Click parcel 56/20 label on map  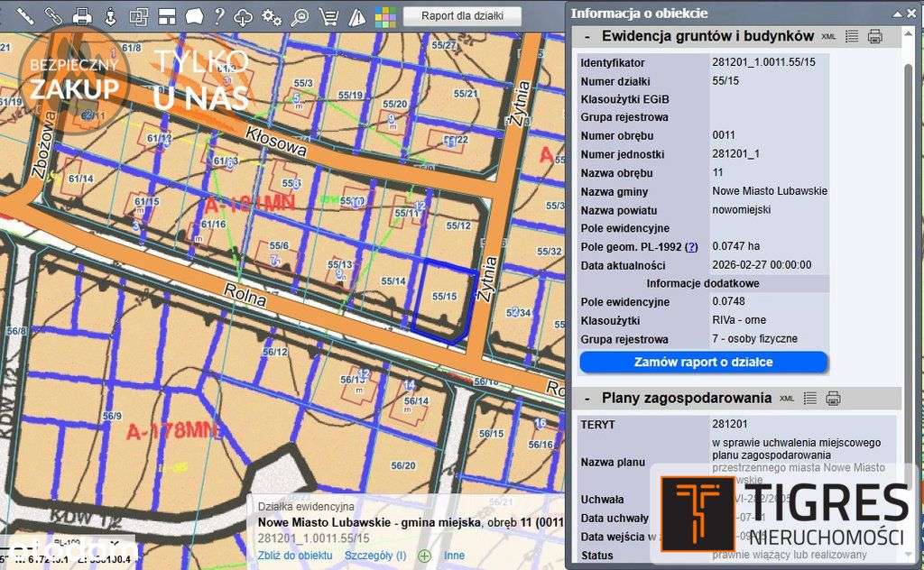[403, 465]
